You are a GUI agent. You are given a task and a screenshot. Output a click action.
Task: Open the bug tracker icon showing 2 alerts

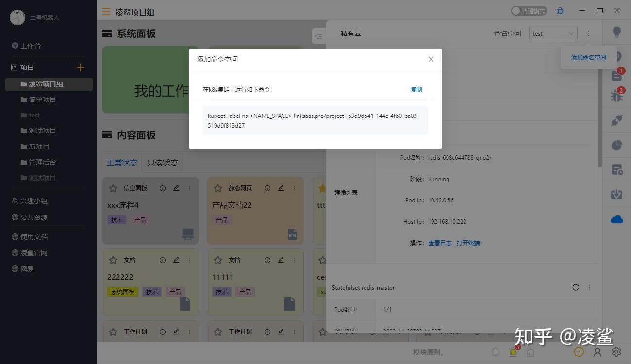pos(616,96)
